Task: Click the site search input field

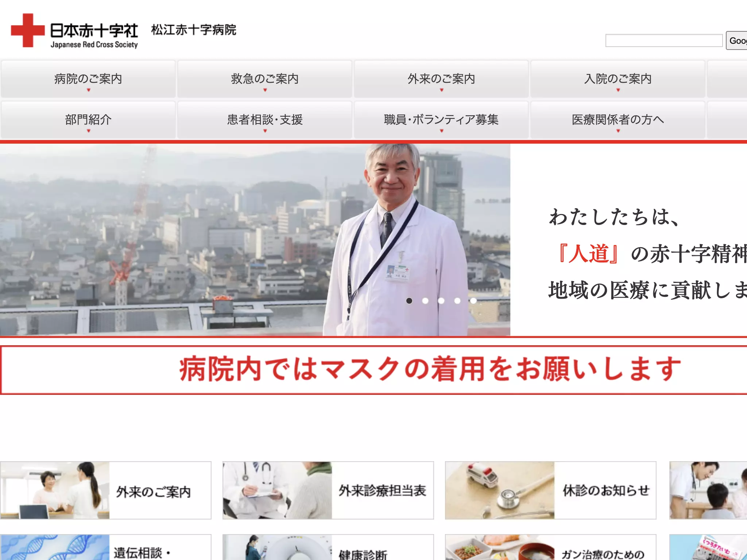Action: [664, 40]
